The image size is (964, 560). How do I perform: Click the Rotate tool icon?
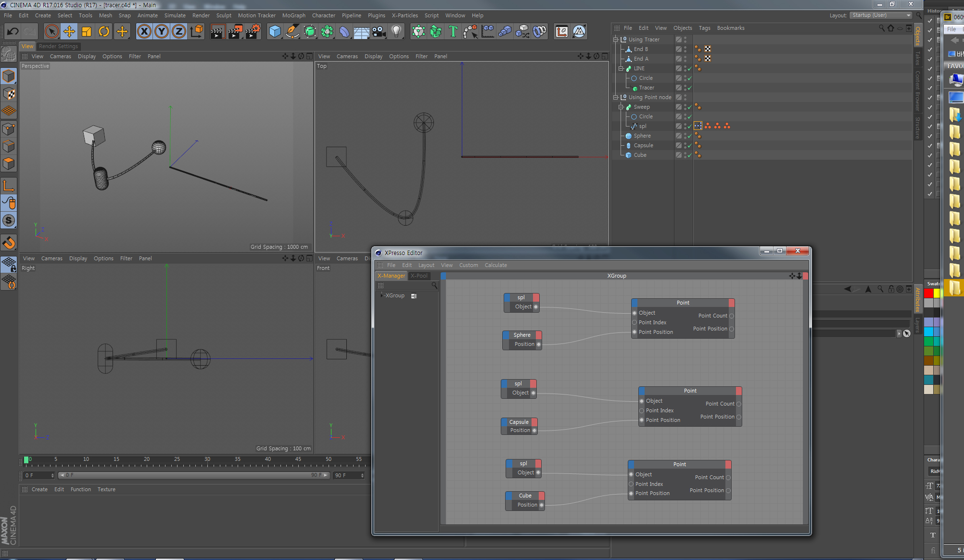pyautogui.click(x=103, y=31)
